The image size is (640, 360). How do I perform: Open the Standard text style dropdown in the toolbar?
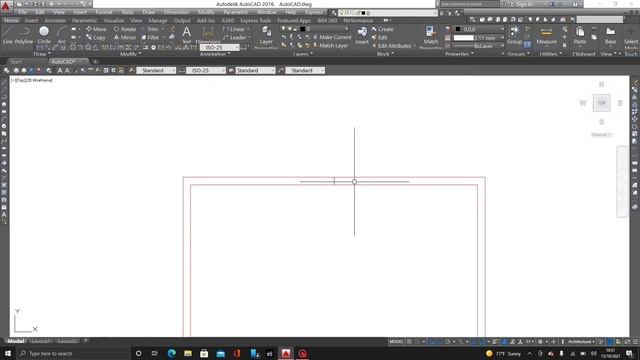pyautogui.click(x=156, y=70)
